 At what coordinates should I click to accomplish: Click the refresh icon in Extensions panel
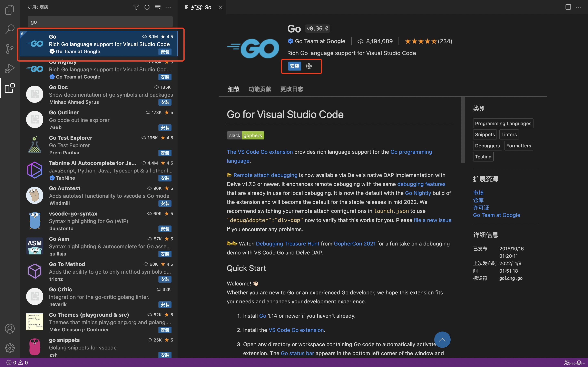[x=147, y=7]
